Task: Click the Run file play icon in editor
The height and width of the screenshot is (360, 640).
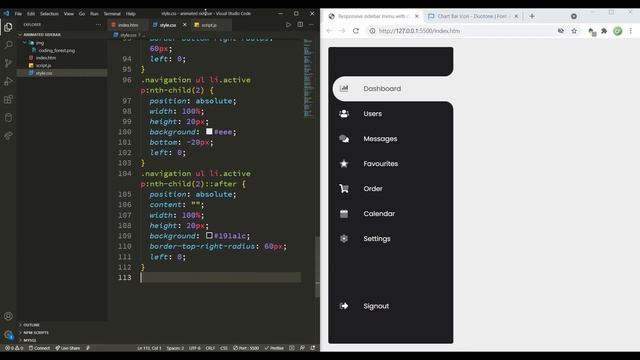Action: pyautogui.click(x=289, y=24)
